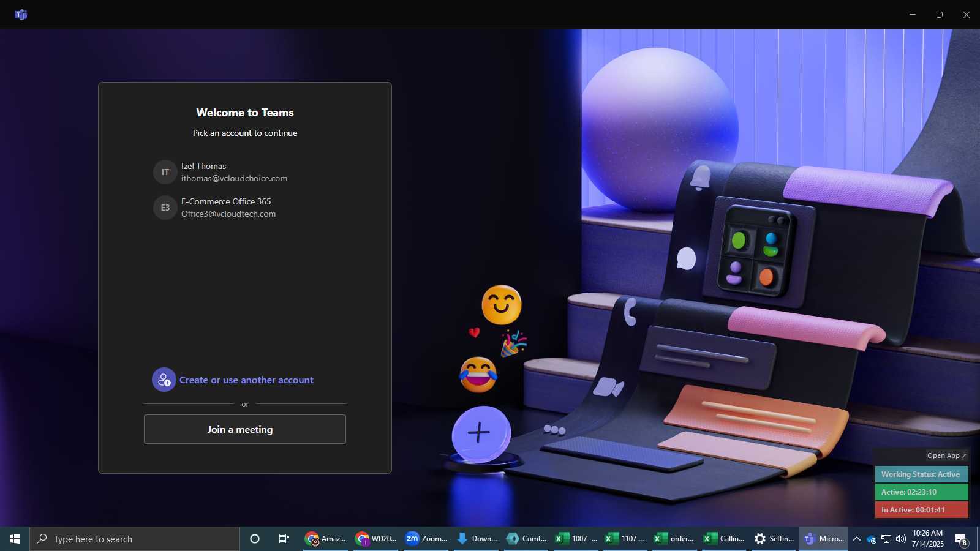Click Create or use another account link
This screenshot has width=980, height=551.
[x=246, y=380]
